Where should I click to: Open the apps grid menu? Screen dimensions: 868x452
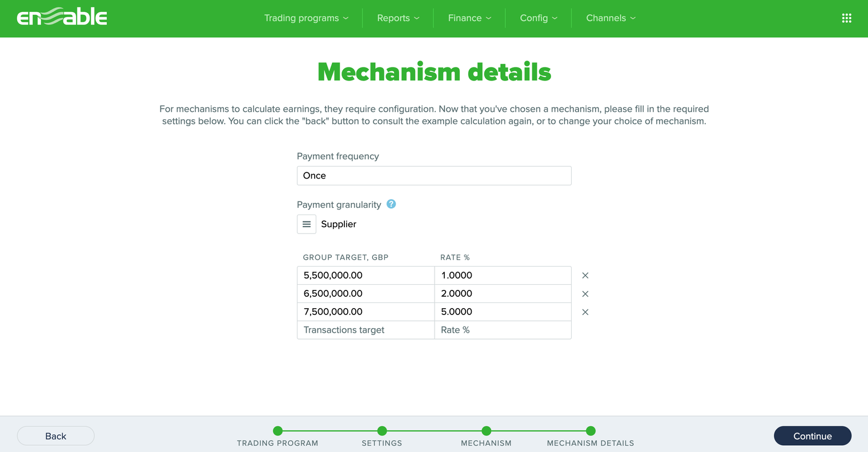(x=846, y=18)
